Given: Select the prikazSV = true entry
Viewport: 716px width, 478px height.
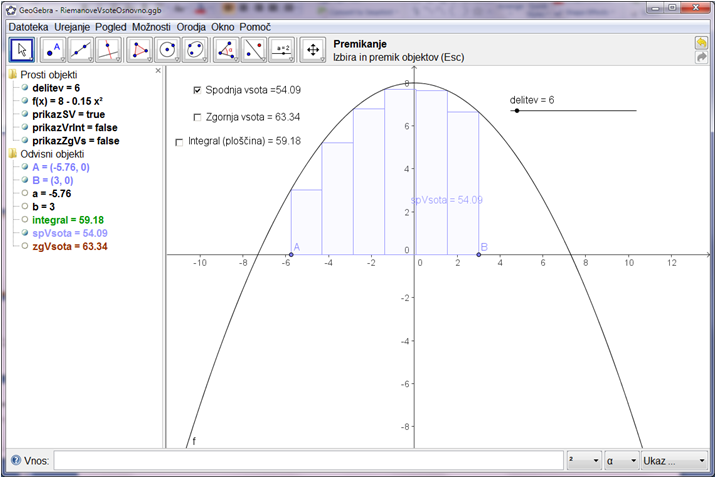Looking at the screenshot, I should [68, 114].
